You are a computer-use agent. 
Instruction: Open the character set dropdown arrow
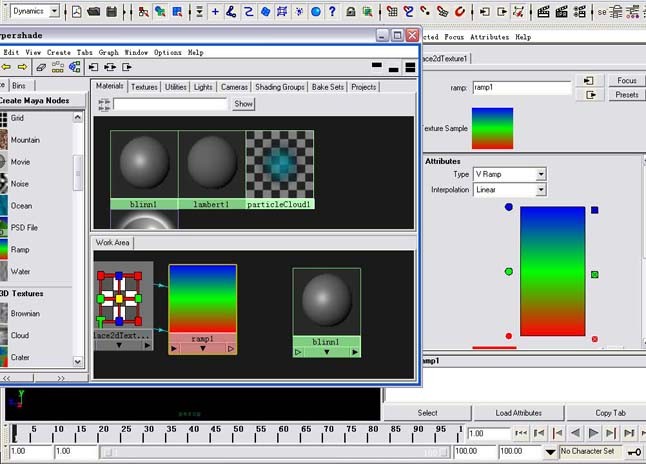(x=550, y=452)
